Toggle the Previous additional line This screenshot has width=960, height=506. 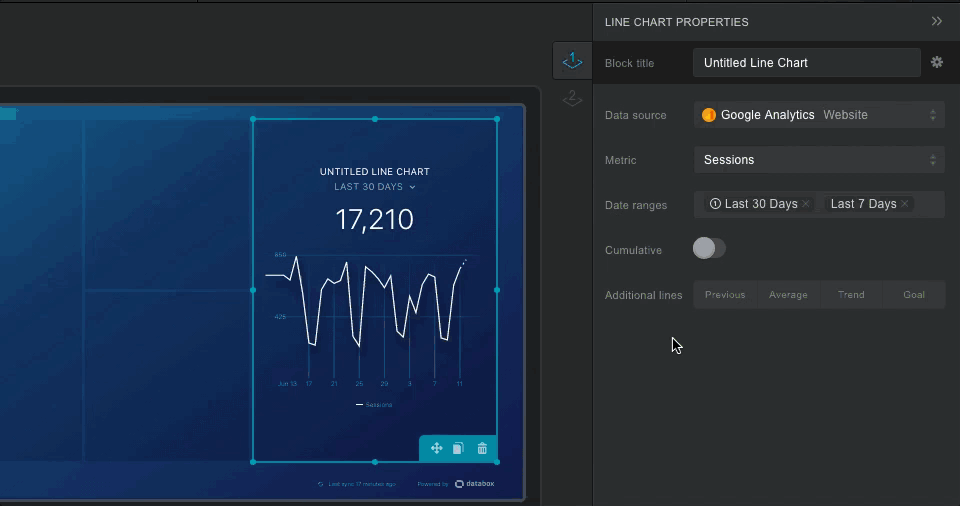[725, 295]
